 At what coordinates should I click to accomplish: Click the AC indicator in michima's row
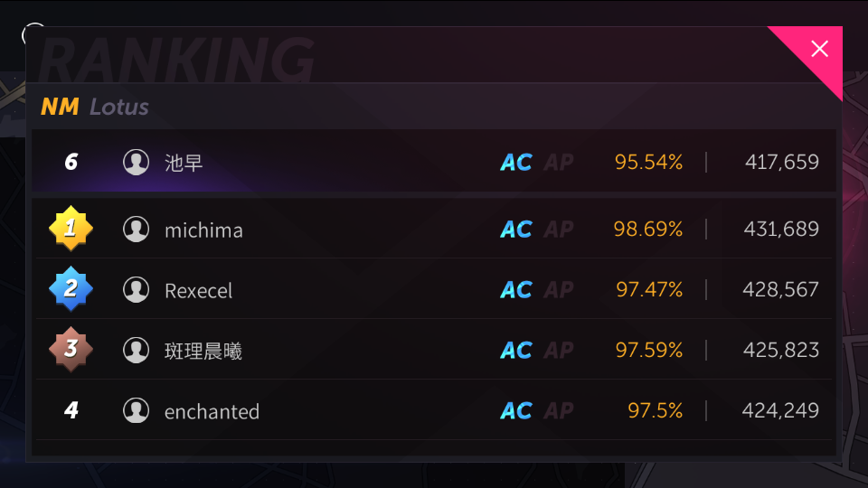516,229
